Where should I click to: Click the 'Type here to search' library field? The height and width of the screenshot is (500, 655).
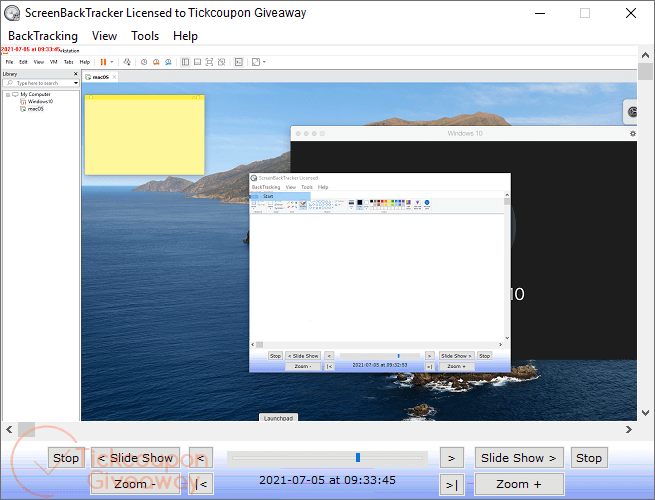41,83
